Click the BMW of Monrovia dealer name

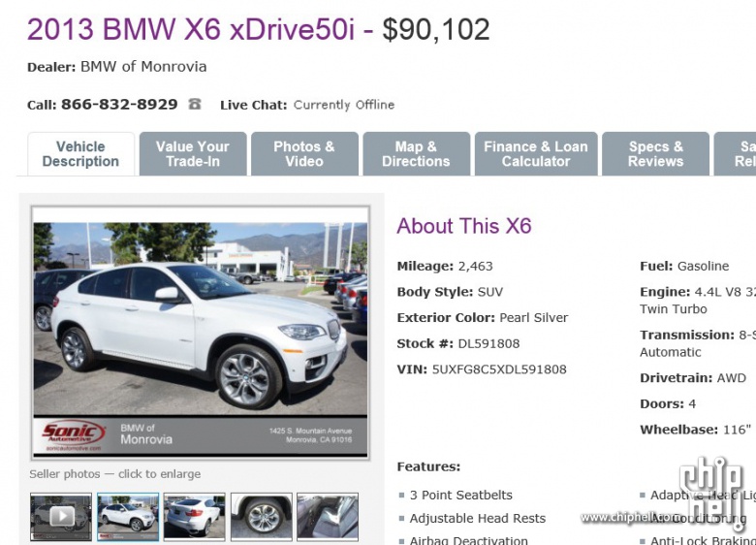[143, 67]
